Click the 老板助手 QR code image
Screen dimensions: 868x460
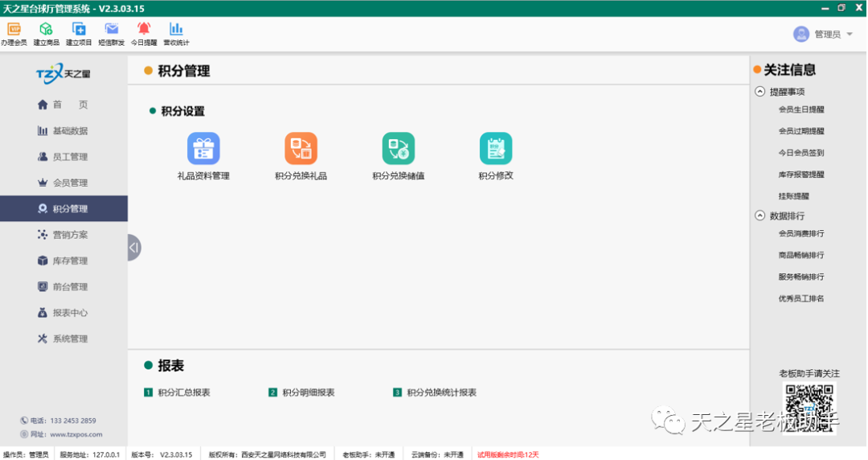[809, 409]
